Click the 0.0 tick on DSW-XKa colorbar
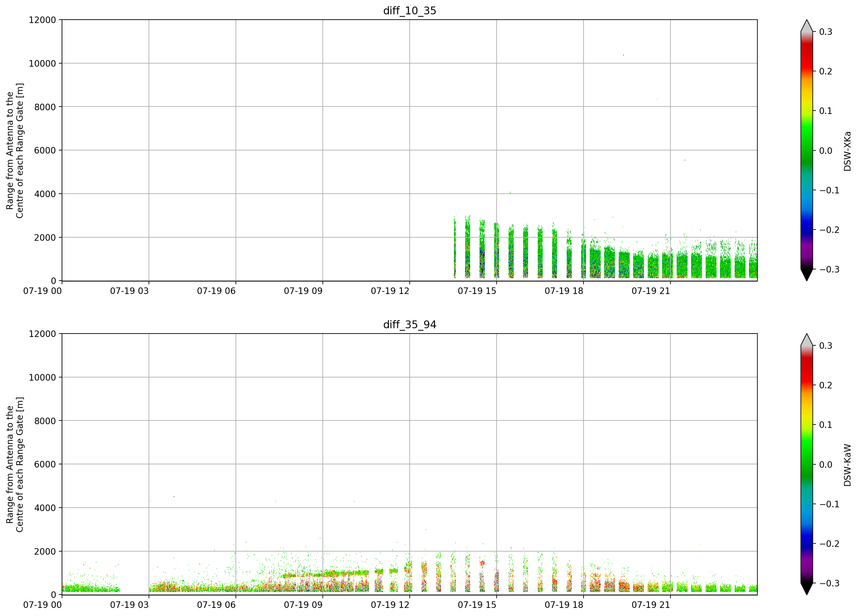The image size is (858, 616). pyautogui.click(x=826, y=151)
